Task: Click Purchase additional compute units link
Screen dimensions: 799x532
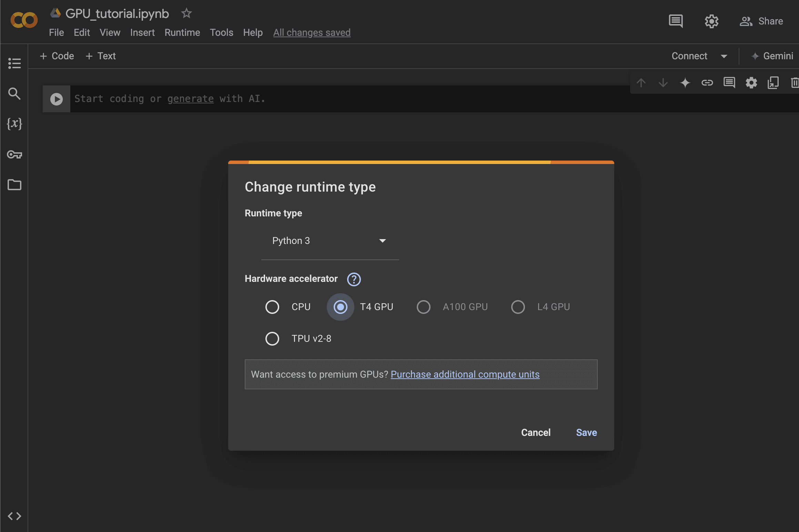Action: point(465,374)
